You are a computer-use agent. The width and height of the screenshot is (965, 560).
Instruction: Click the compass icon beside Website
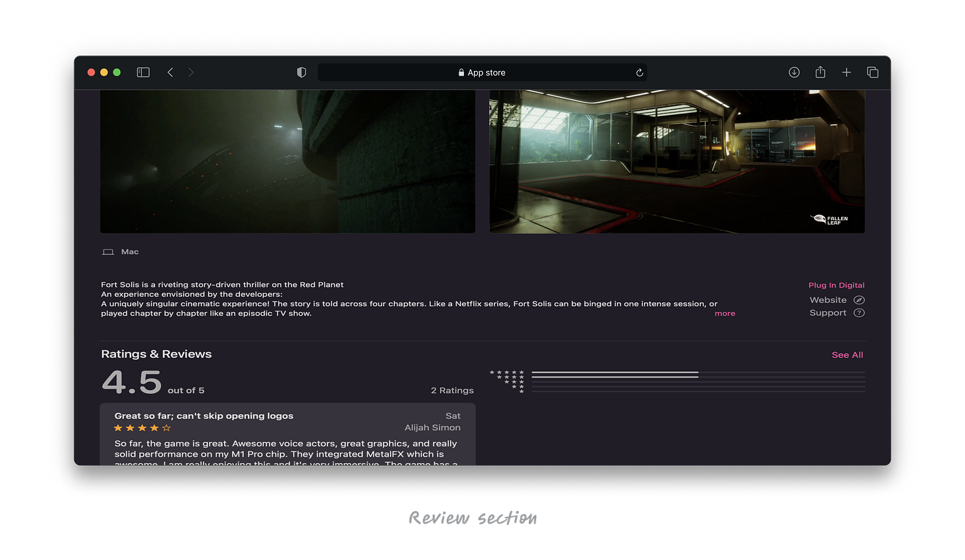click(859, 300)
